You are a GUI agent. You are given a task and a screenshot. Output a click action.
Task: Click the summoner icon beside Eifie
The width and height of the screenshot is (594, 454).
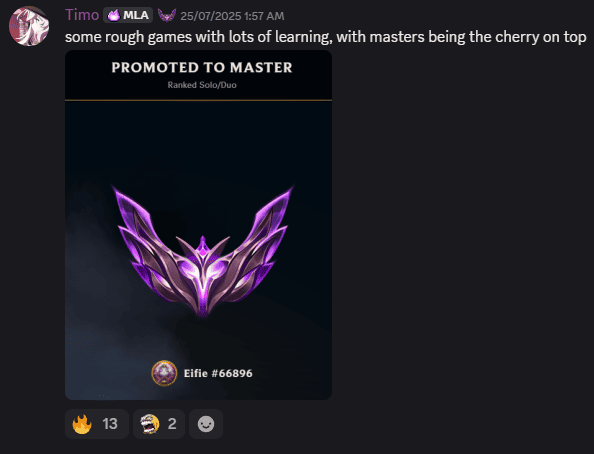(x=164, y=373)
